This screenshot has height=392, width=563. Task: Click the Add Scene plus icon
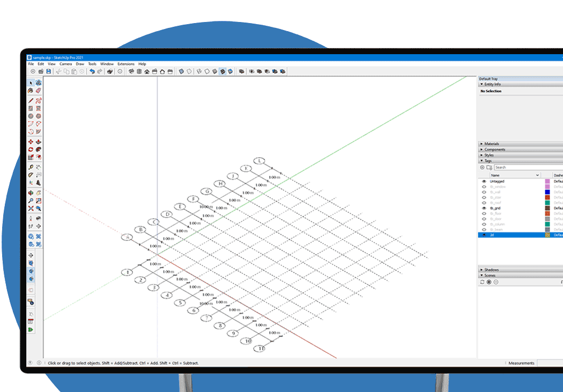489,282
